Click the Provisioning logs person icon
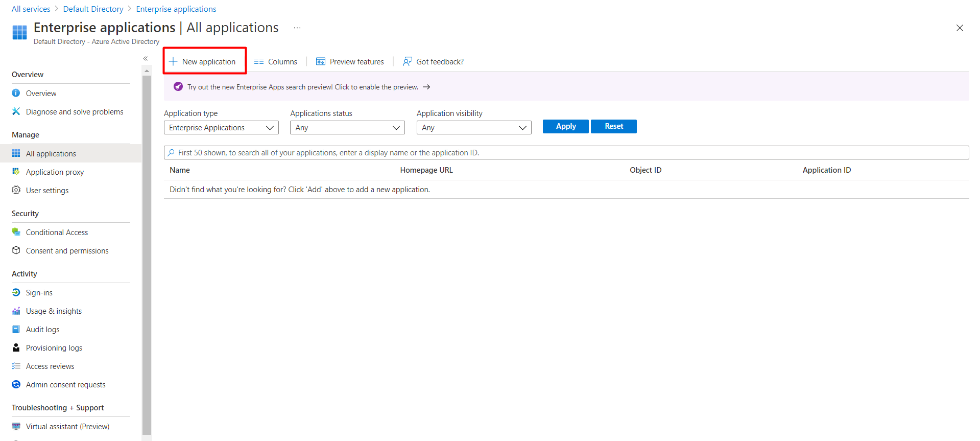Viewport: 980px width, 441px height. [x=16, y=347]
